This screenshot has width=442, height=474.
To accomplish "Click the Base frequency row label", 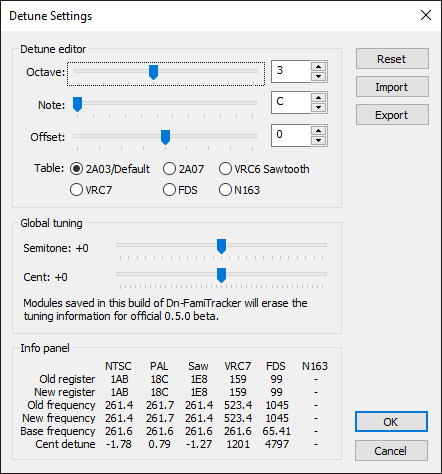I will coord(58,431).
